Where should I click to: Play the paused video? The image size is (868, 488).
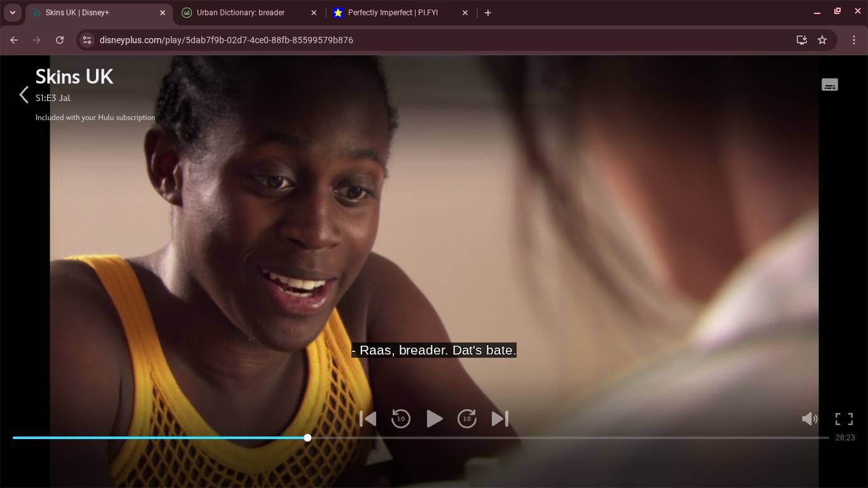434,419
